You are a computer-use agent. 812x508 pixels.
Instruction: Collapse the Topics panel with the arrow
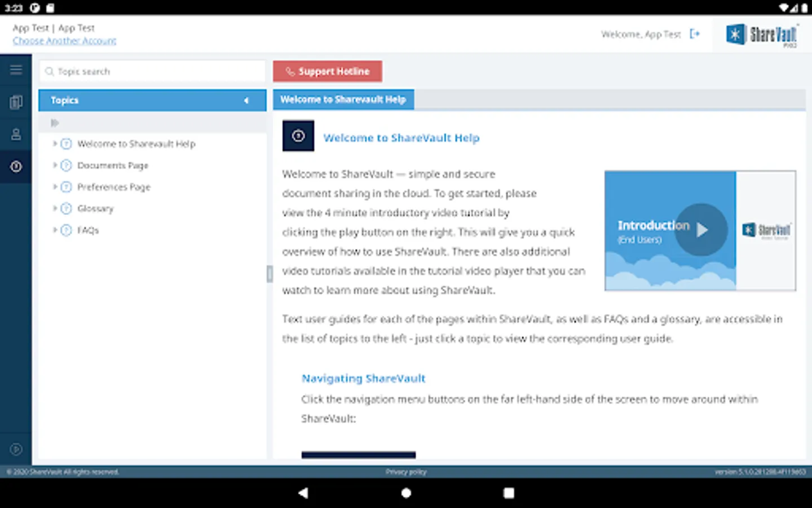click(x=246, y=100)
